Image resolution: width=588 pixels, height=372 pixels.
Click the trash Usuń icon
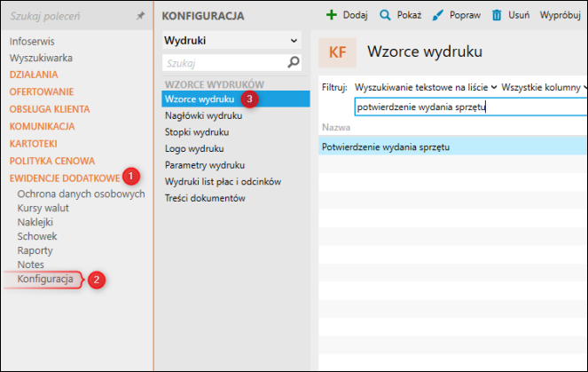point(497,15)
